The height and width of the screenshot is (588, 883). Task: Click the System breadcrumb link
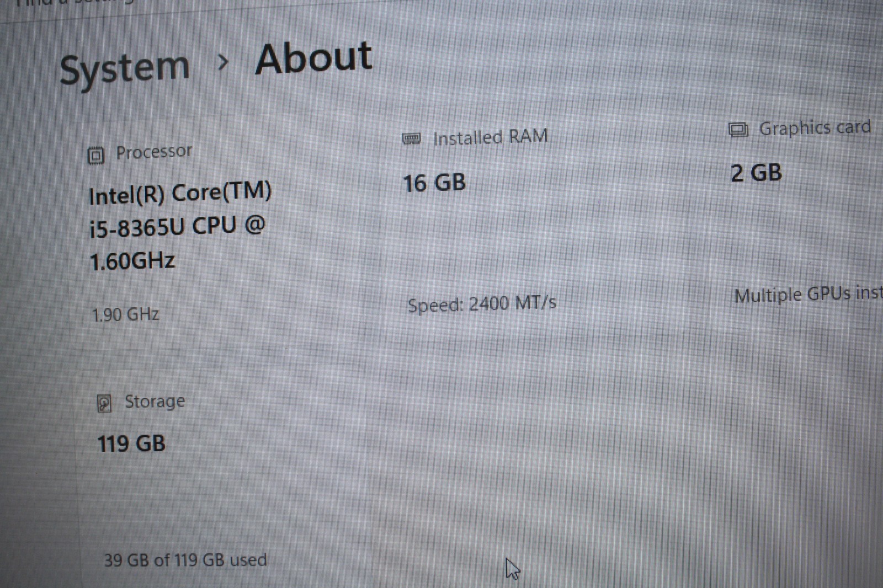tap(125, 70)
